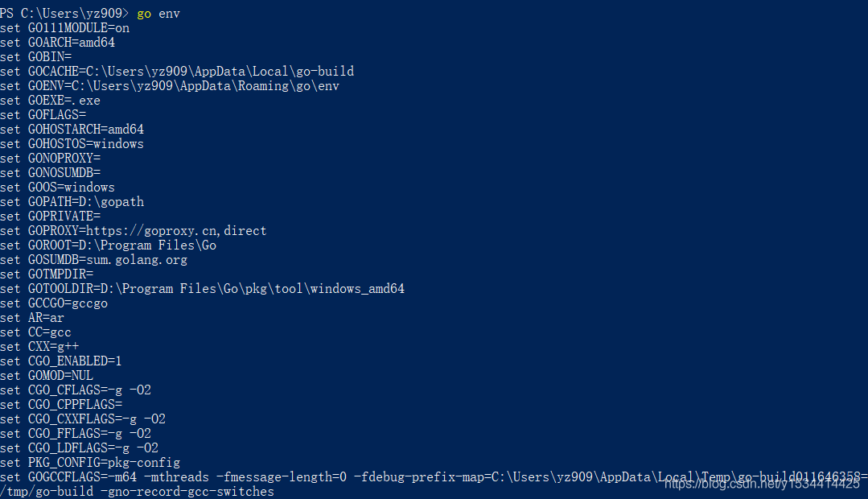Click the "go env" command text
The width and height of the screenshot is (868, 499).
pyautogui.click(x=158, y=14)
